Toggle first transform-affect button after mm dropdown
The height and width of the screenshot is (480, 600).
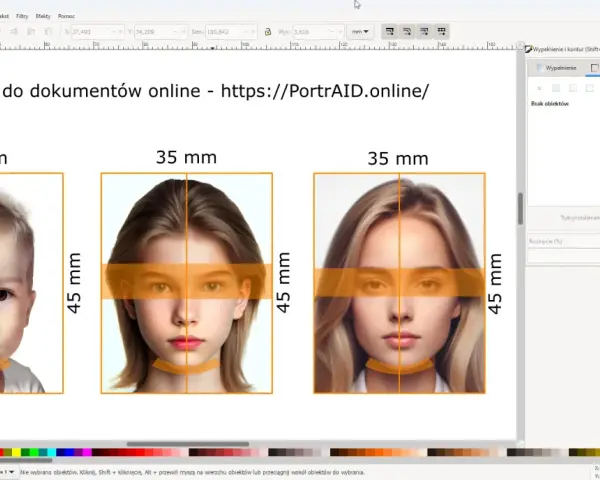[x=390, y=31]
